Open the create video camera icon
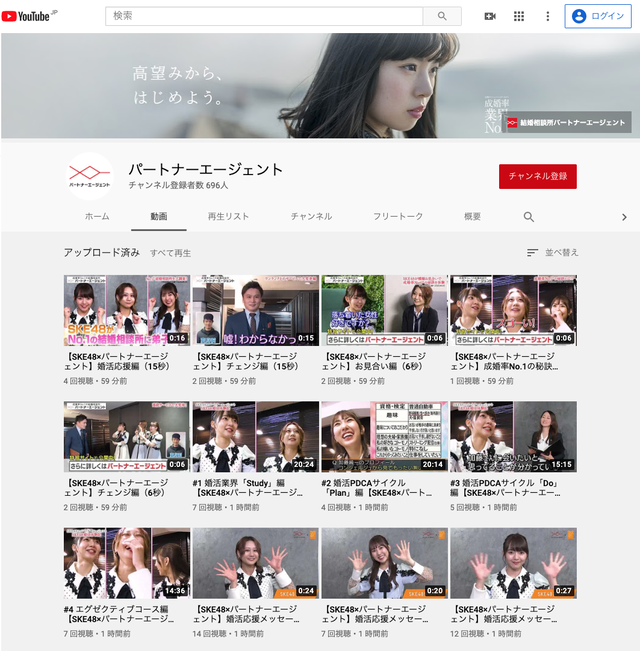The height and width of the screenshot is (651, 640). [x=490, y=16]
